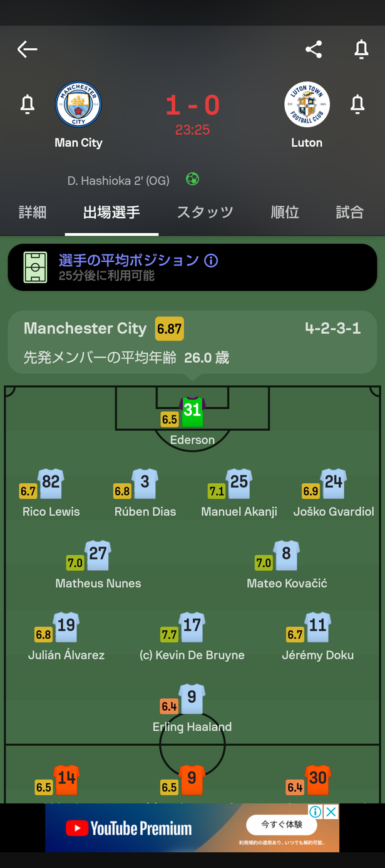
Task: Toggle Luton team notification bell
Action: 357,104
